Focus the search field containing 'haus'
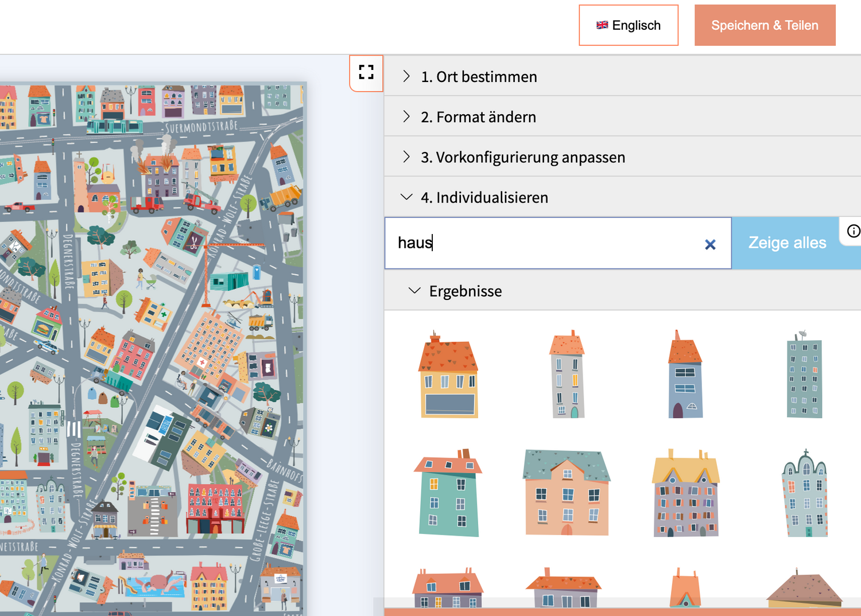Image resolution: width=861 pixels, height=616 pixels. (x=545, y=243)
